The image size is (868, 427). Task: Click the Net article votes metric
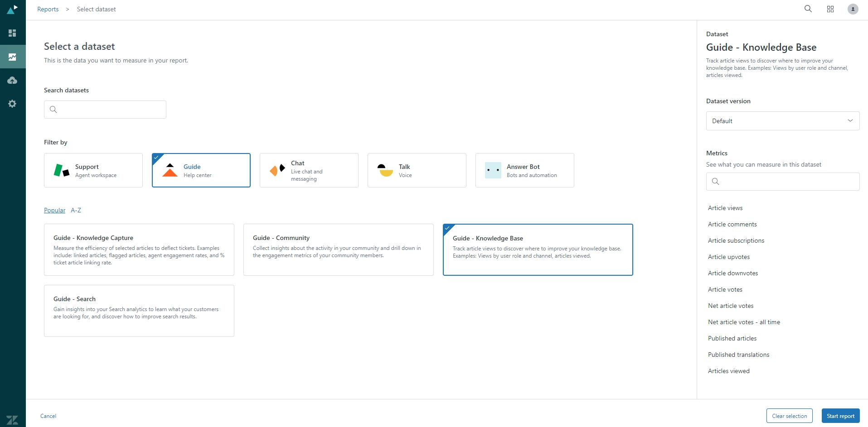point(731,306)
